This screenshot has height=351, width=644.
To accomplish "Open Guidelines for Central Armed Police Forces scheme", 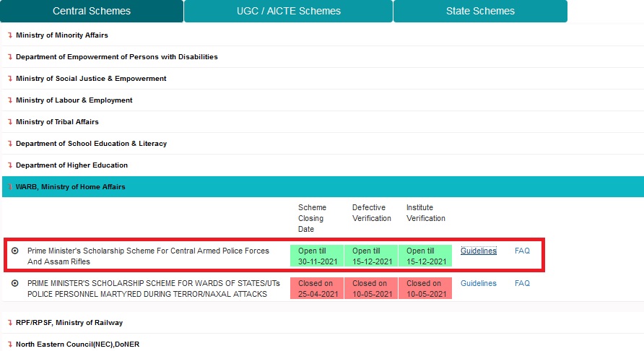I will [478, 251].
